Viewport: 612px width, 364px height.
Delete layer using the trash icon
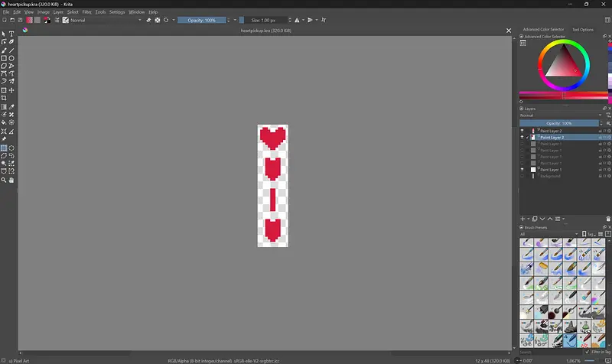(608, 219)
